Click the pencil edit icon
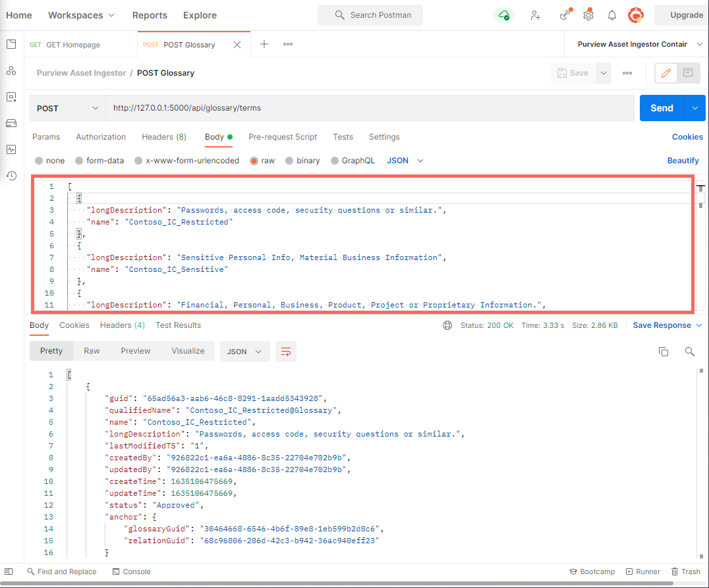This screenshot has width=709, height=588. (x=666, y=73)
